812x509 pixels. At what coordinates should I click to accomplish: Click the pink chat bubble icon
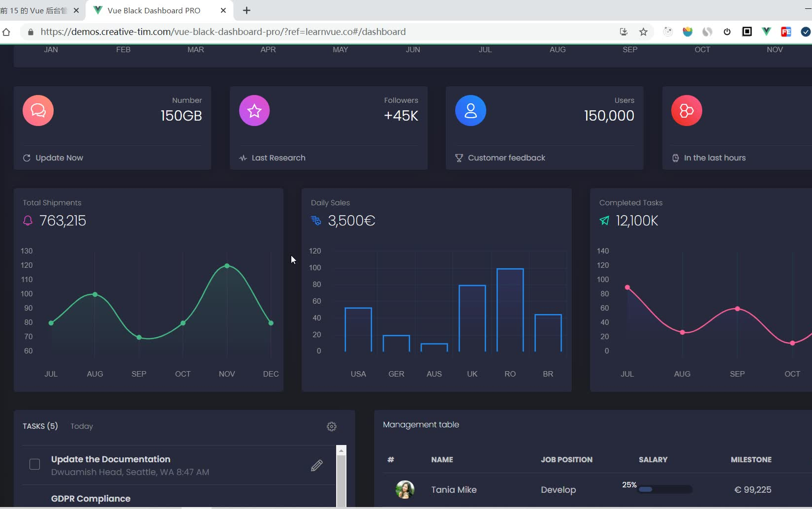[x=38, y=111]
